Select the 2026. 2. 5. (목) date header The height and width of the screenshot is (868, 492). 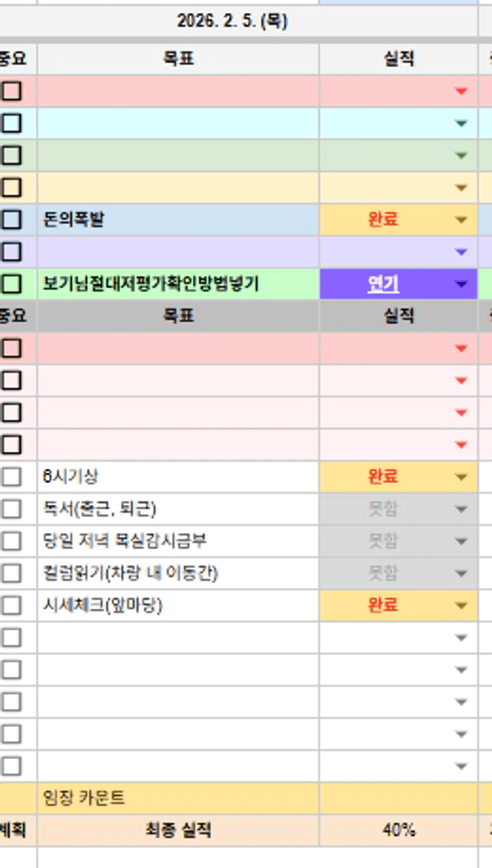232,21
